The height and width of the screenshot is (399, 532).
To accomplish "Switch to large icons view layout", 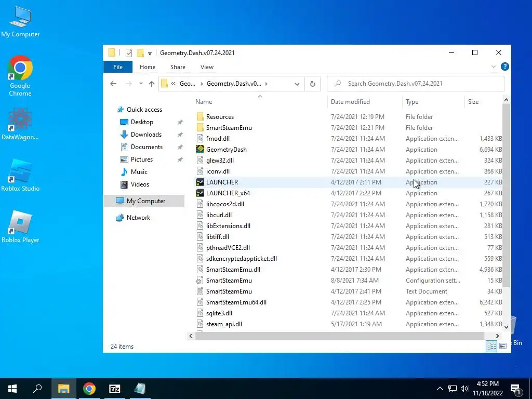I will [503, 345].
